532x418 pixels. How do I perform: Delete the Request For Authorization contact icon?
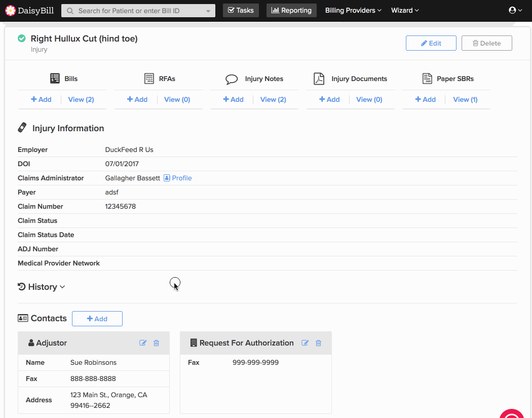(319, 343)
